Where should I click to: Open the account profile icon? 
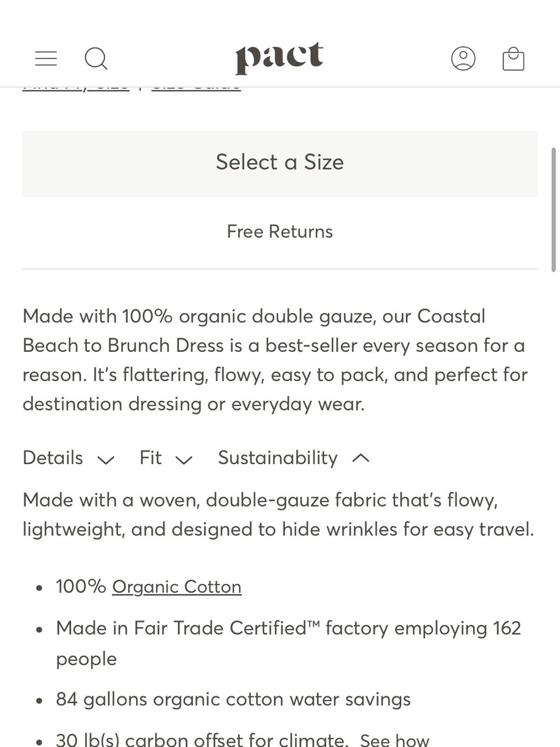[463, 58]
